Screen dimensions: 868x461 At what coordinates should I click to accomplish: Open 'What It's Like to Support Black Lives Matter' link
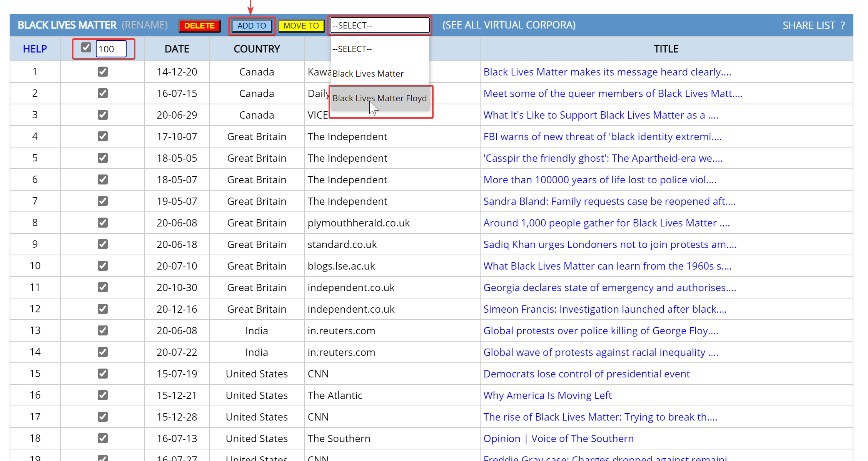pyautogui.click(x=601, y=115)
